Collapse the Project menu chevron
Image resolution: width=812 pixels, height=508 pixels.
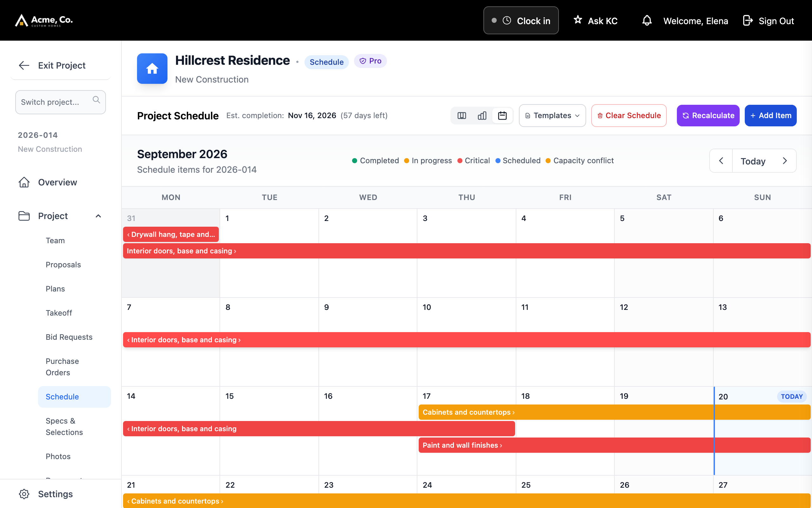(x=98, y=216)
